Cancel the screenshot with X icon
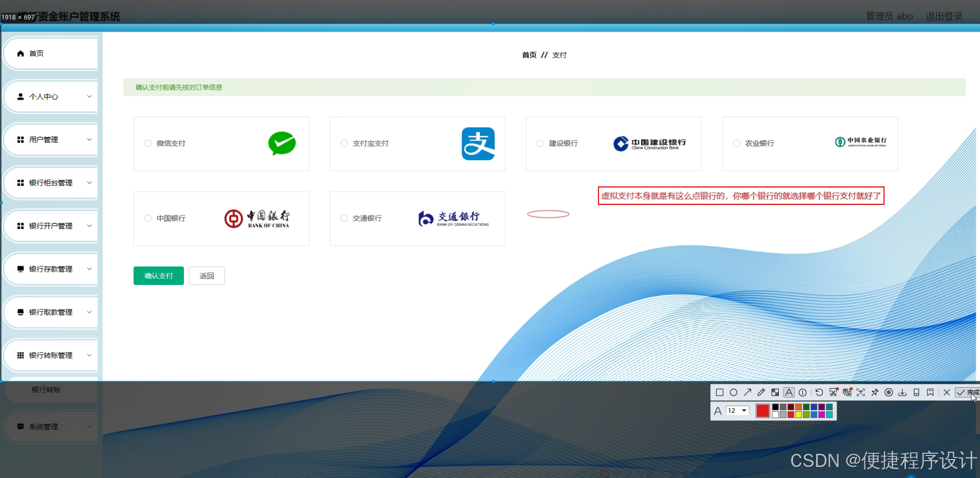Screen dimensions: 980x478 point(947,392)
